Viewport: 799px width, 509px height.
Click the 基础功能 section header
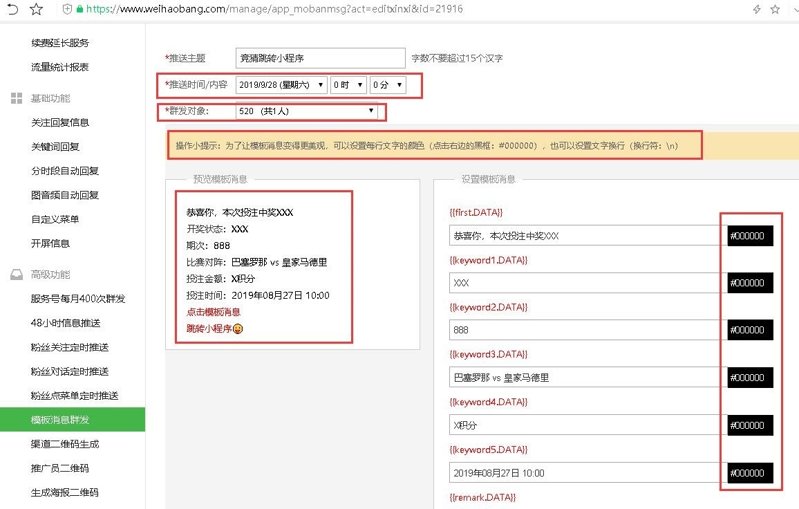[x=50, y=98]
